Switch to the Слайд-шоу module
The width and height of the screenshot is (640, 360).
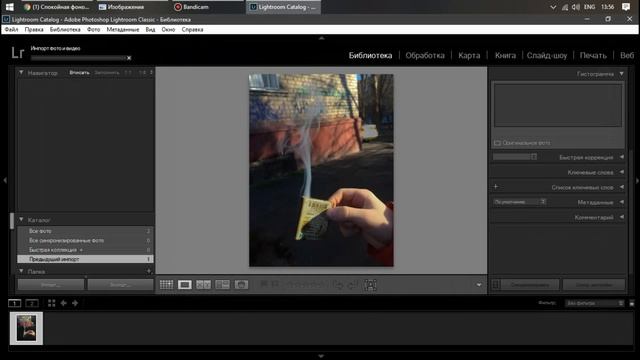547,56
